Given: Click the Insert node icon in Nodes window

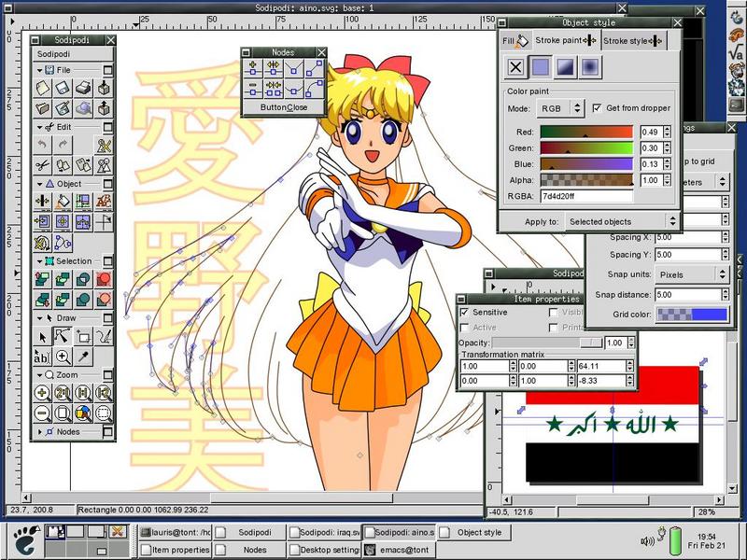Looking at the screenshot, I should [x=253, y=68].
